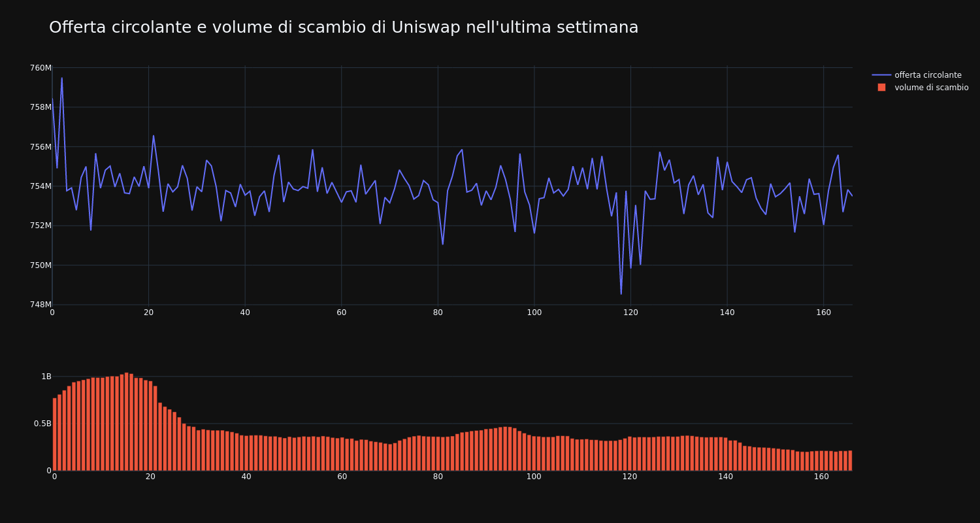Click x-axis label 140 under bar chart

[725, 477]
